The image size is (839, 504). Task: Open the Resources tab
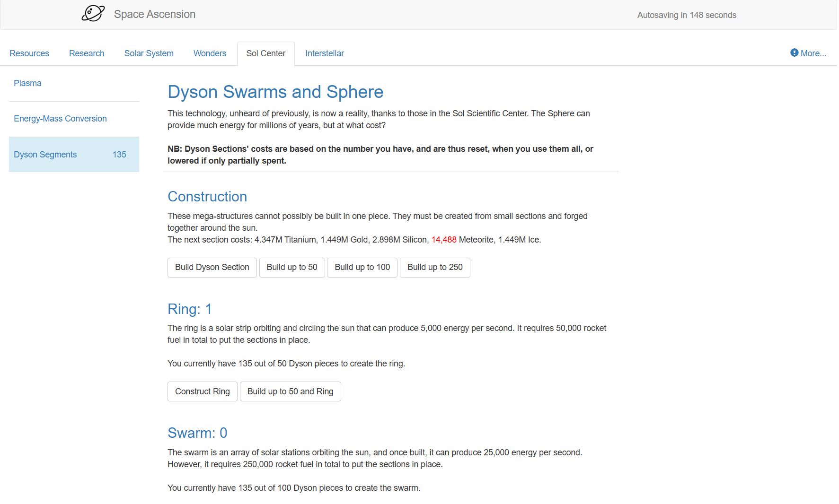click(x=29, y=53)
